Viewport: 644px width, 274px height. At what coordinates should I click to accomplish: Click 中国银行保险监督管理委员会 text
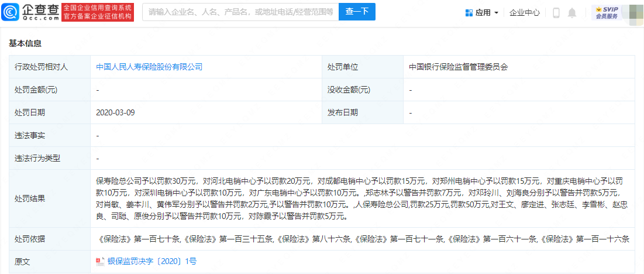(x=459, y=67)
